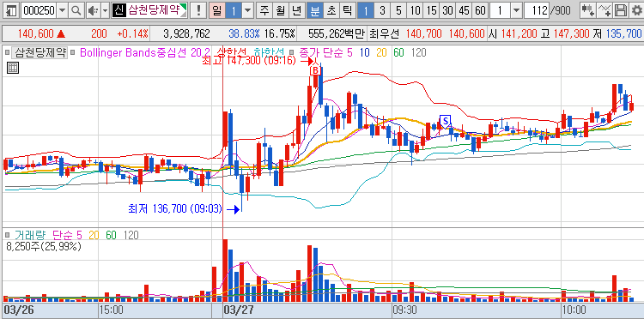Choose the 30-minute interval button
The height and width of the screenshot is (319, 644).
[x=448, y=10]
